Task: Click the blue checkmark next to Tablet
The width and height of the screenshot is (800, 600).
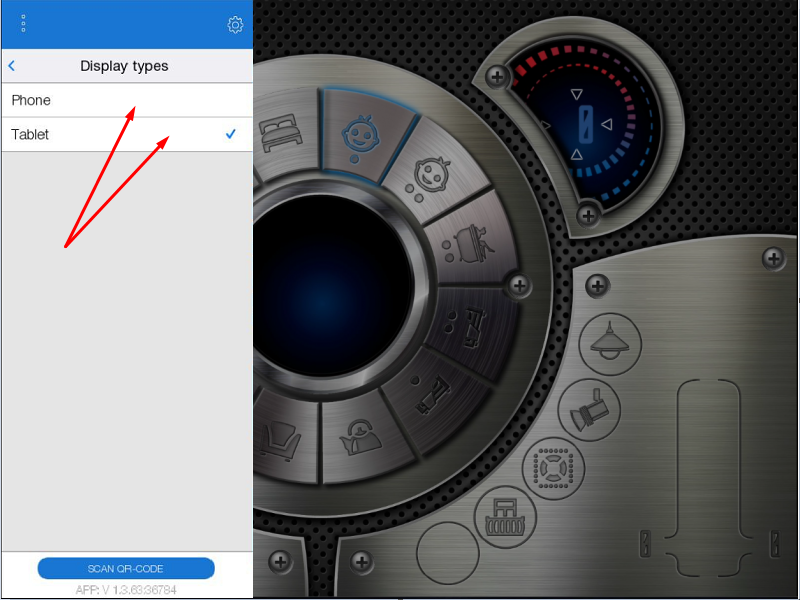Action: pos(231,134)
